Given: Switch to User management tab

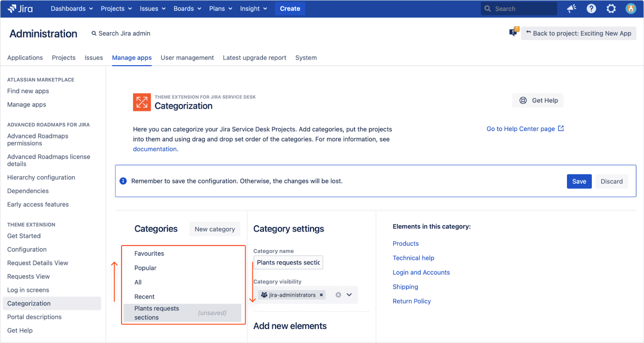Looking at the screenshot, I should (187, 58).
